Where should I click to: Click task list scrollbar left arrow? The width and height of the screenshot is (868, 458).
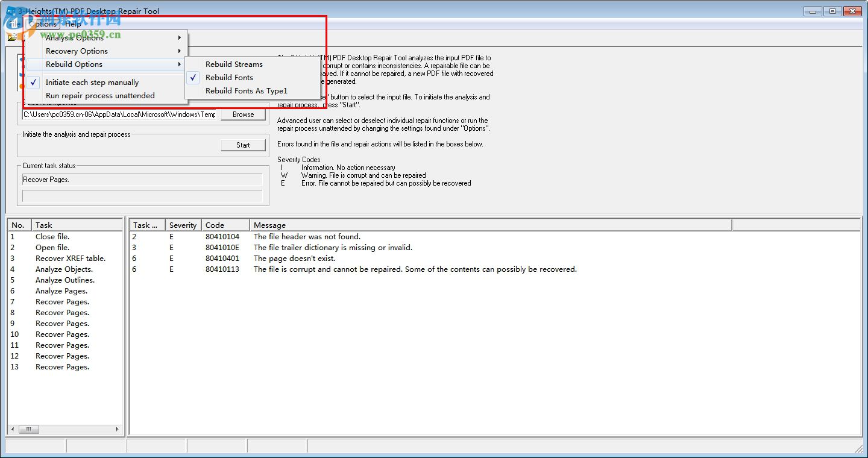tap(13, 430)
